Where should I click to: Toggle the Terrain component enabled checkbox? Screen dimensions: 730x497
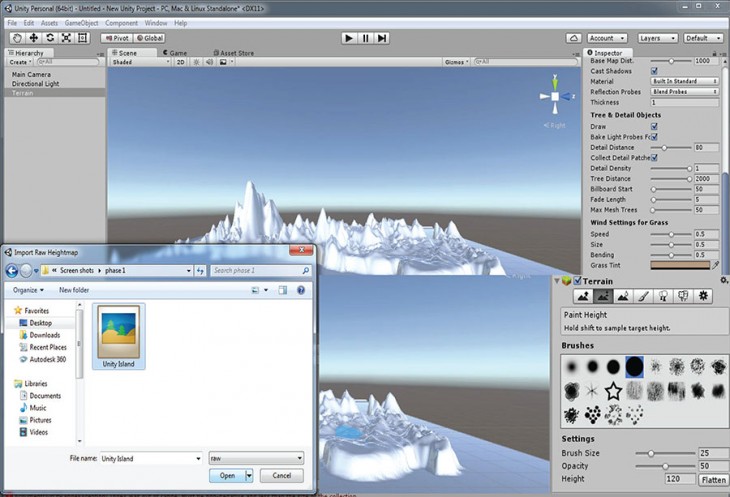tap(576, 281)
